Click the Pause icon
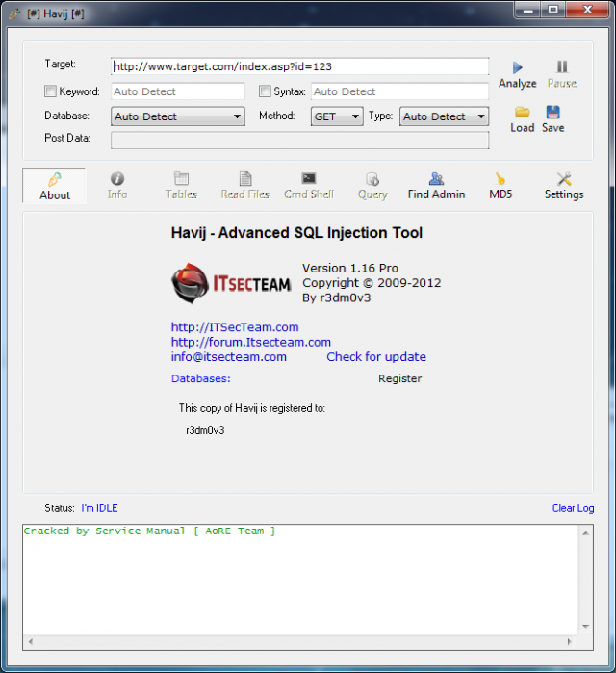Screen dimensions: 616x673 pos(562,66)
